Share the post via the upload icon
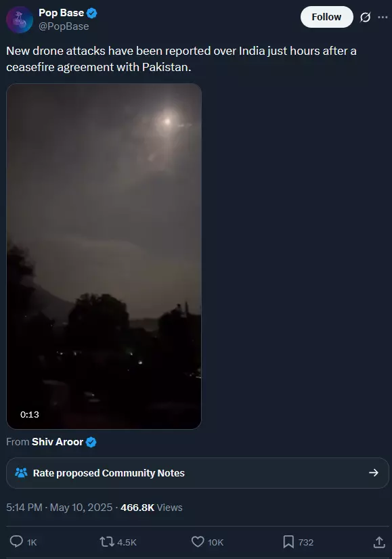 379,542
